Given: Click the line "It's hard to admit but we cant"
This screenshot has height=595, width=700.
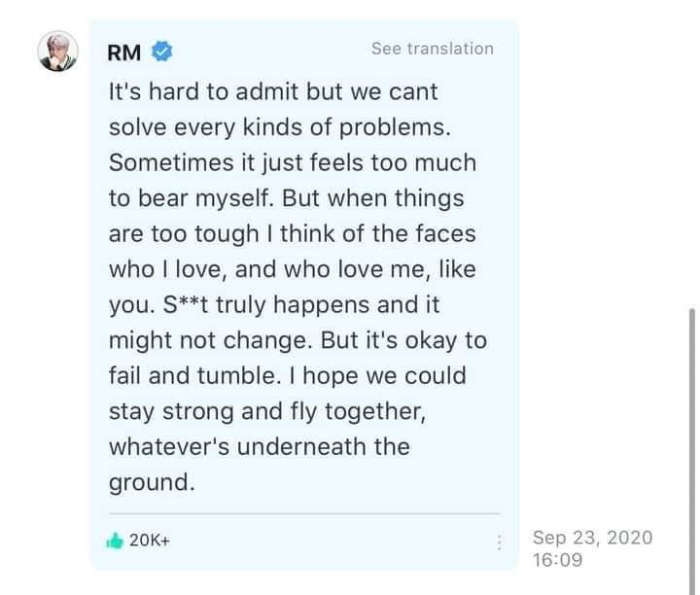Looking at the screenshot, I should click(273, 91).
